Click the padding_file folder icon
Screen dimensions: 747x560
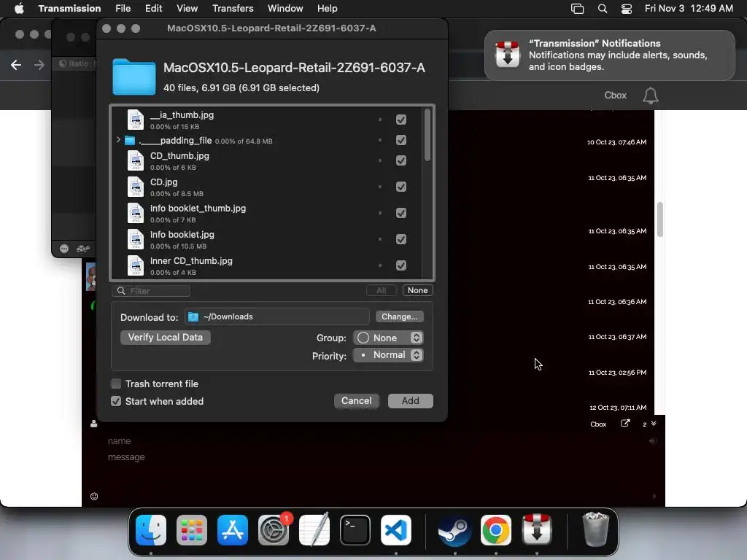[130, 141]
